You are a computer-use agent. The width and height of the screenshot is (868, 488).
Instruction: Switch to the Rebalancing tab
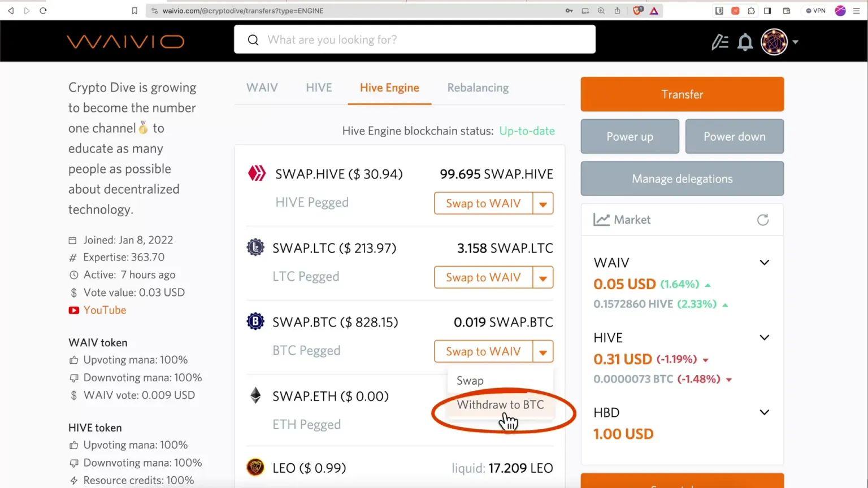click(478, 88)
